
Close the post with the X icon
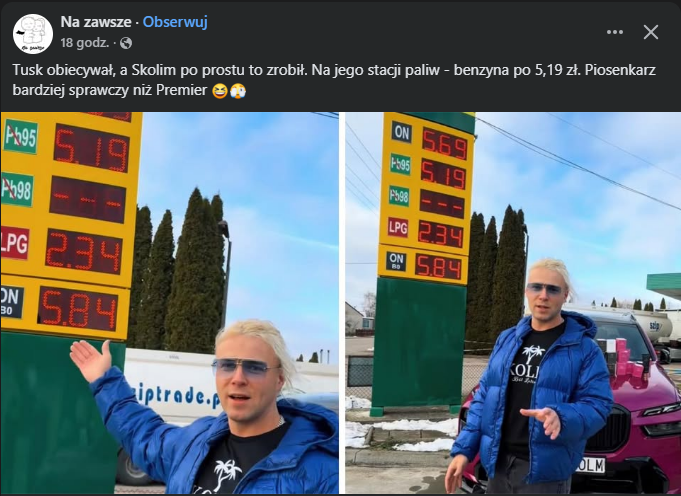651,32
